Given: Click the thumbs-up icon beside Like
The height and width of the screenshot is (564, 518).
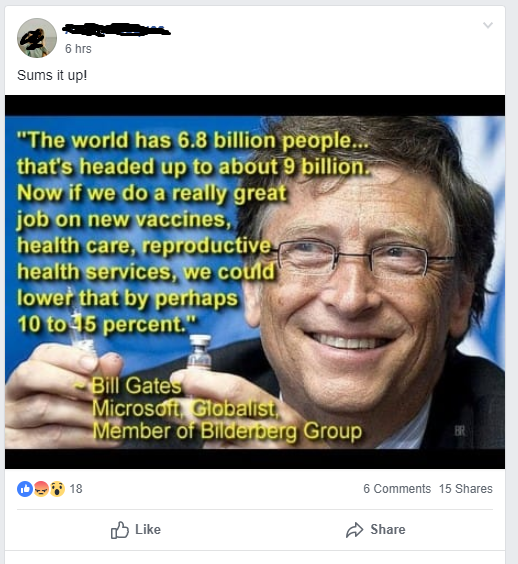Looking at the screenshot, I should coord(119,530).
